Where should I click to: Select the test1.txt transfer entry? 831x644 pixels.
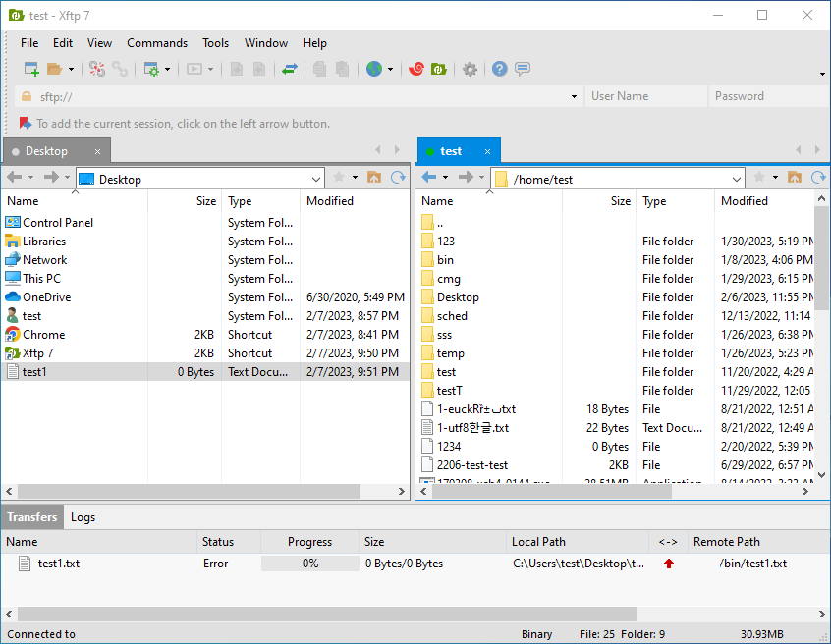(x=415, y=563)
